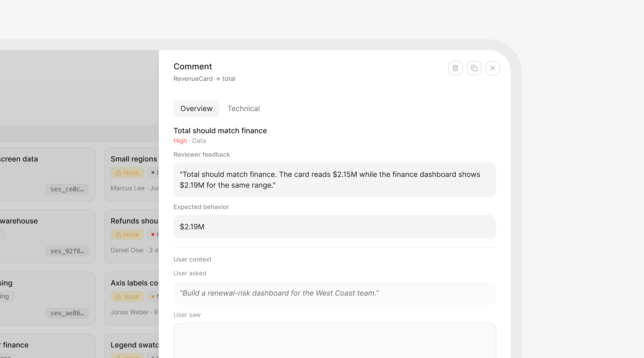This screenshot has height=358, width=644.
Task: Select the ses_ae86… session tag
Action: point(67,313)
